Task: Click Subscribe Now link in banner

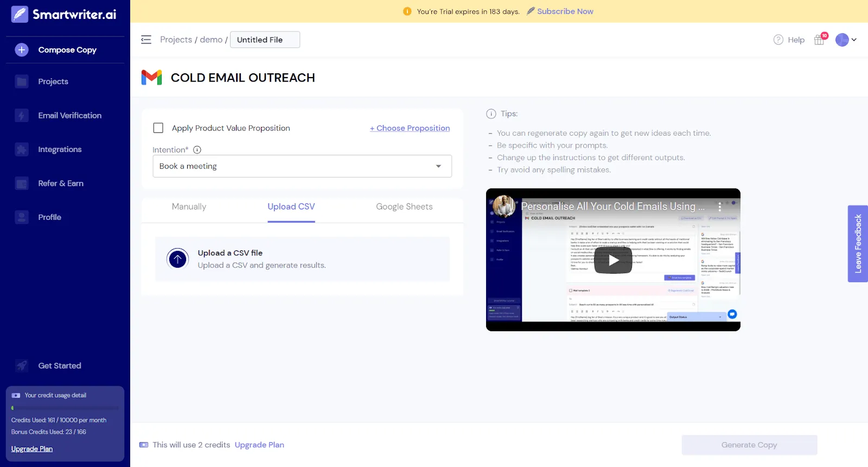Action: (x=565, y=11)
